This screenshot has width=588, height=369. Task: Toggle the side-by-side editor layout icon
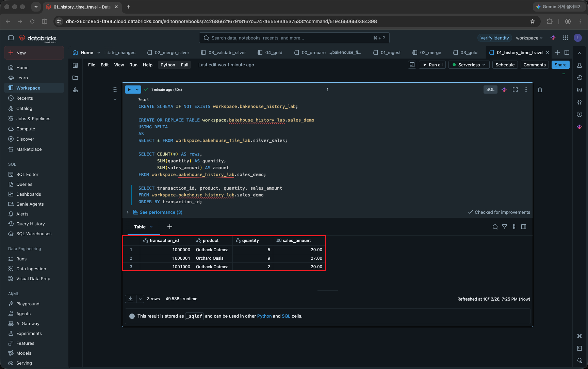pyautogui.click(x=567, y=52)
